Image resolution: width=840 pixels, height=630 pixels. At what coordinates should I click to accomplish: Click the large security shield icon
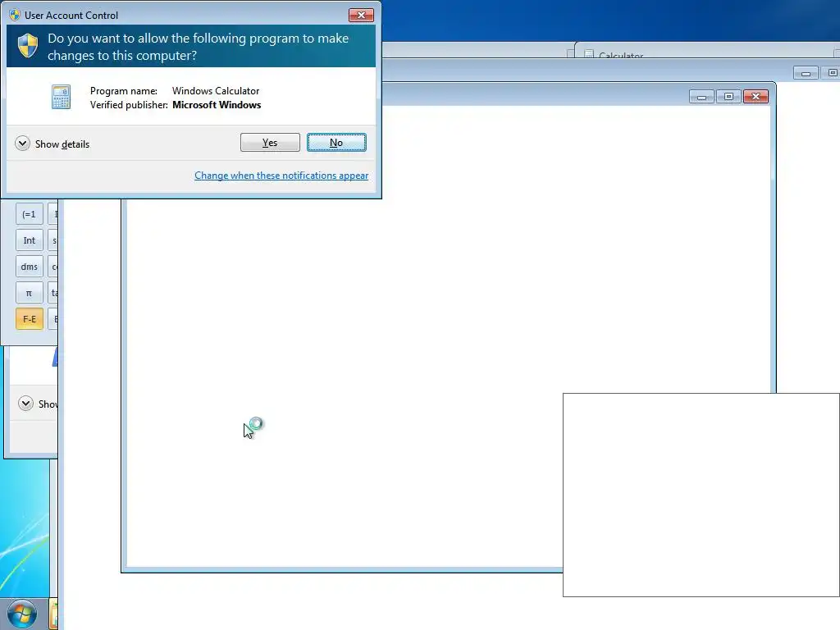tap(28, 46)
